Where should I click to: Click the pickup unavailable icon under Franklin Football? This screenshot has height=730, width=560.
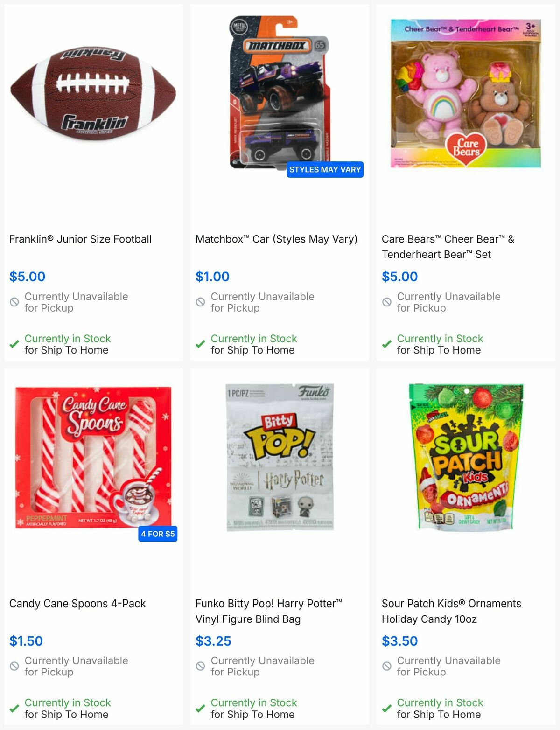14,302
